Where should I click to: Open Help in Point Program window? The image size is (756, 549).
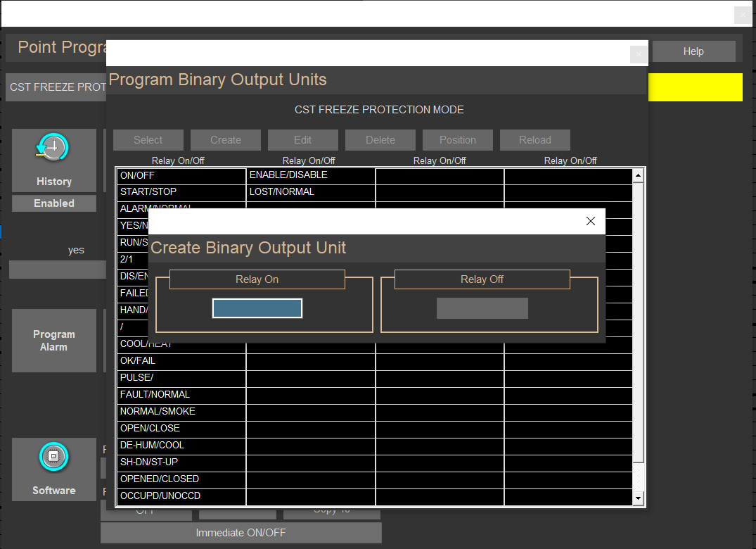tap(693, 51)
